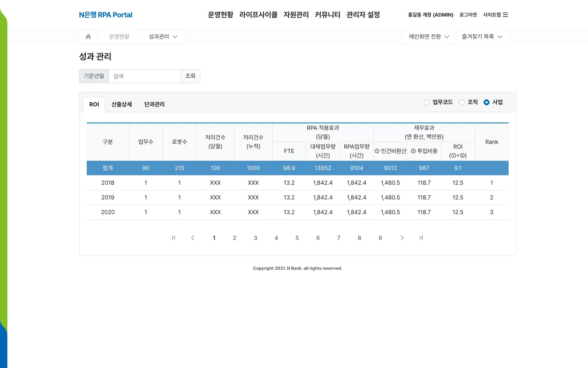
Task: Go to page 8
Action: coord(359,238)
